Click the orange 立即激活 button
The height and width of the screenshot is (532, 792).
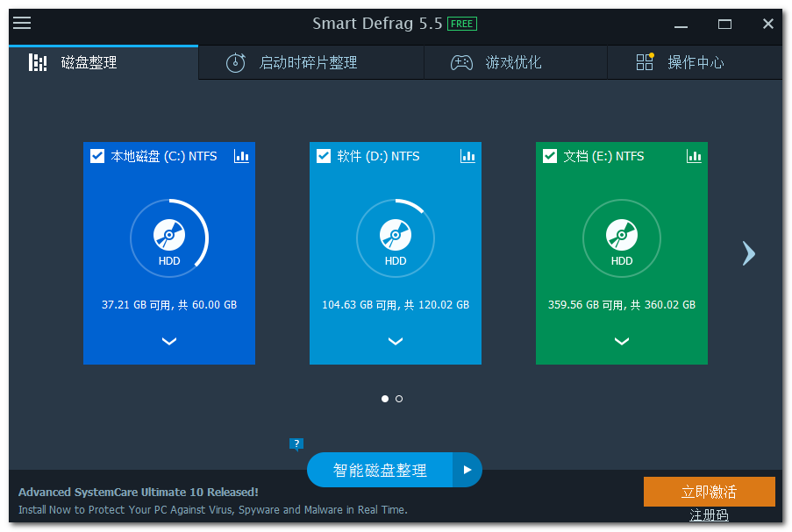click(710, 492)
